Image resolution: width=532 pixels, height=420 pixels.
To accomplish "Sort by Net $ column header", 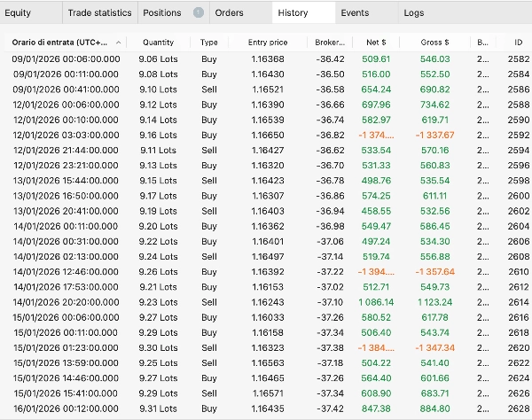I will [376, 43].
